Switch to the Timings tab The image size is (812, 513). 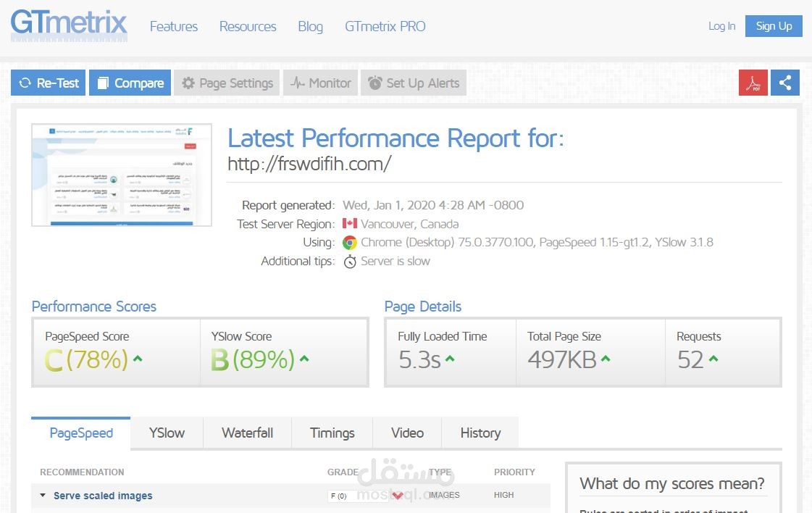[x=332, y=433]
